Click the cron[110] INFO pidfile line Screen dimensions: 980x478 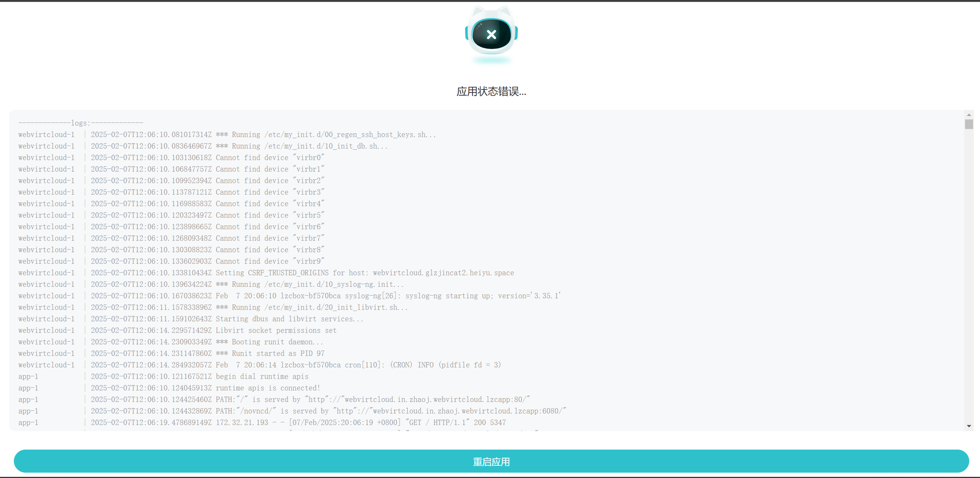[259, 365]
